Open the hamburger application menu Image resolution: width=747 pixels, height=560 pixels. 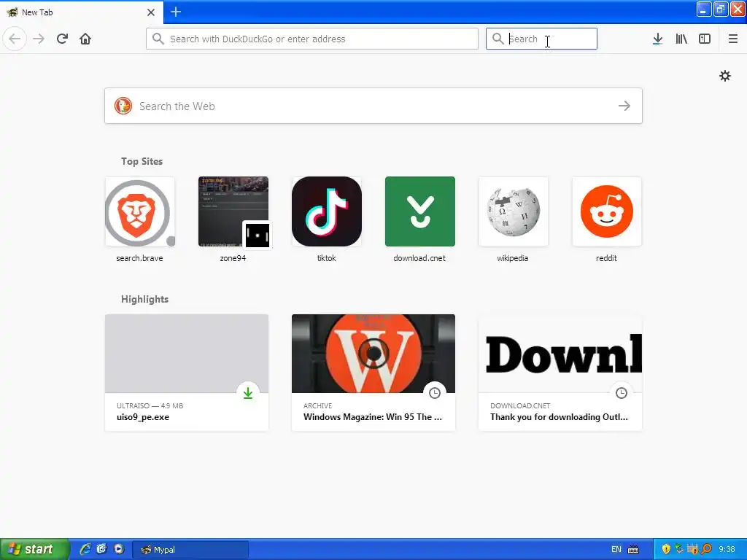click(x=732, y=39)
